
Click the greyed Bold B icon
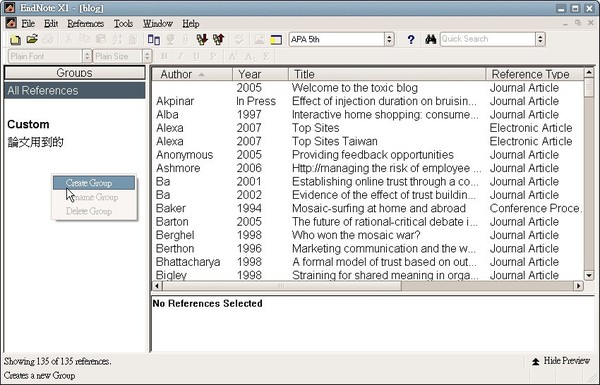click(165, 56)
